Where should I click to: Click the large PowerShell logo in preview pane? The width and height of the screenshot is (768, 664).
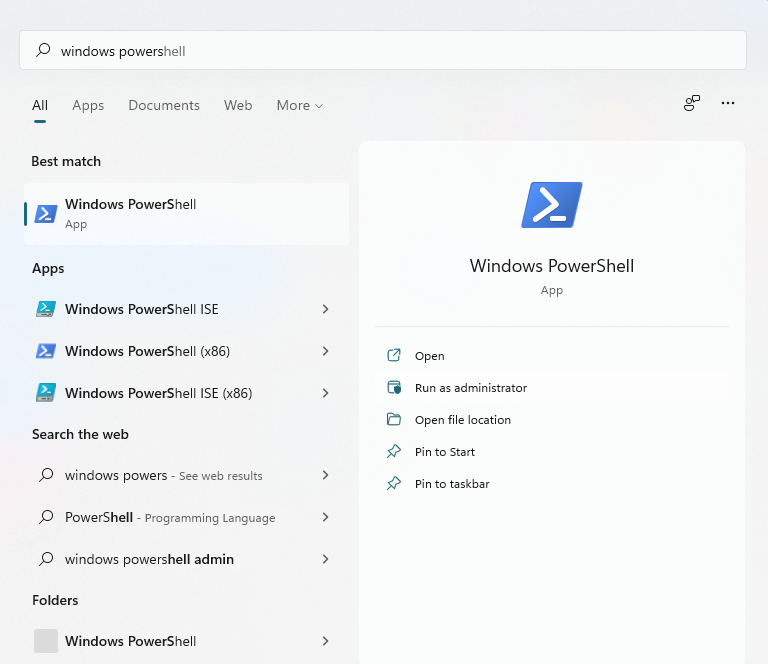(552, 205)
